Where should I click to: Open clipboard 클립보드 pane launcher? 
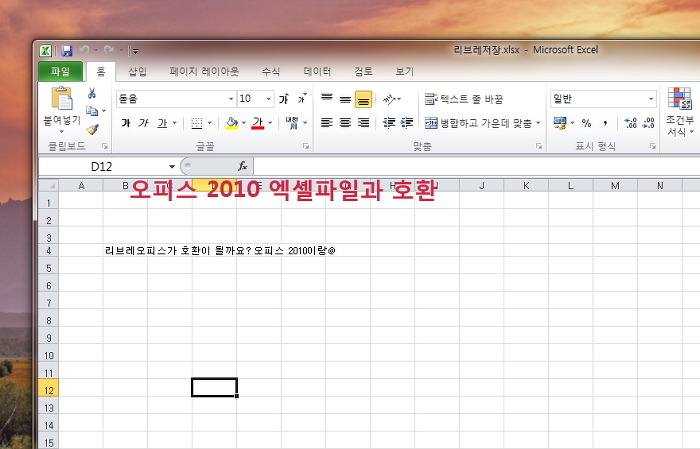(105, 146)
